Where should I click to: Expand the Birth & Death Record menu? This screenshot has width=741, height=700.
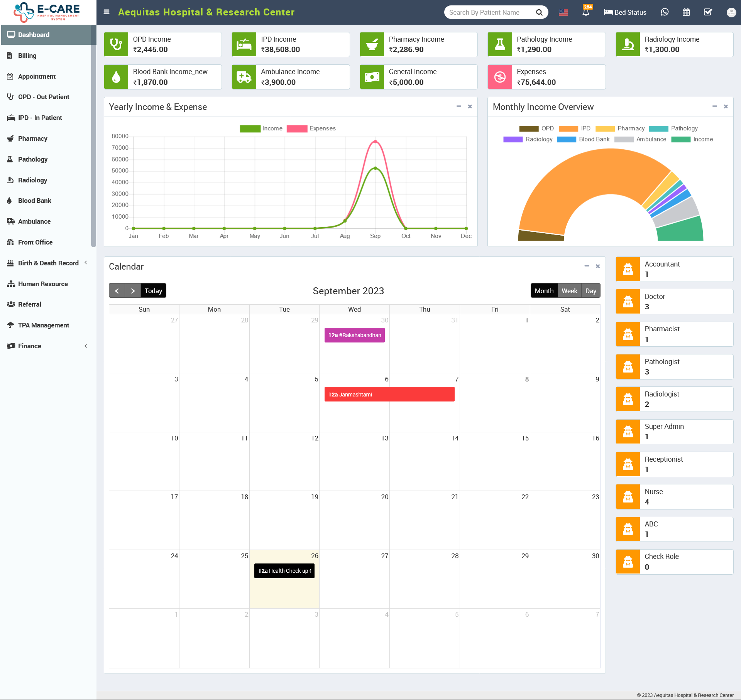[48, 263]
